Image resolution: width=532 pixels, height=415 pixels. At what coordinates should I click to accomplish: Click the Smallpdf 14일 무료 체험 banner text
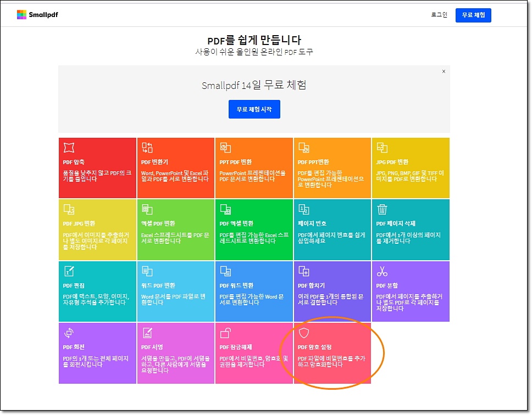(x=254, y=85)
